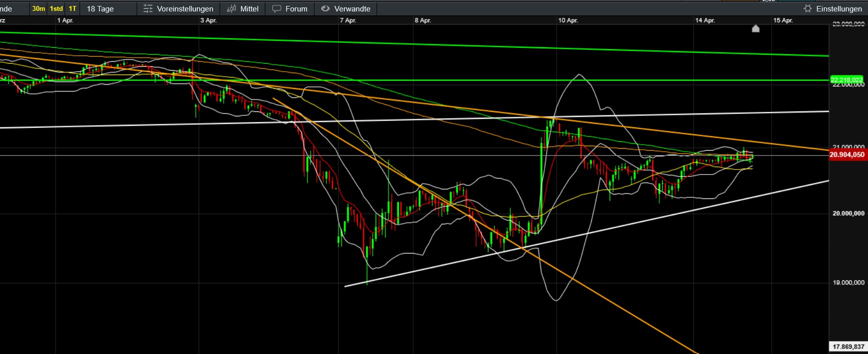Click the 19.000.000 price axis label
This screenshot has width=868, height=354.
point(849,282)
